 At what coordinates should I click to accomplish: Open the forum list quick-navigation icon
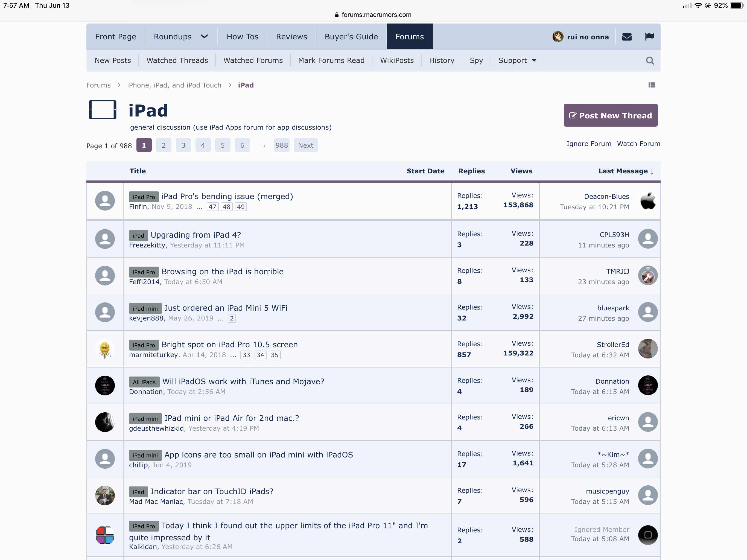651,85
